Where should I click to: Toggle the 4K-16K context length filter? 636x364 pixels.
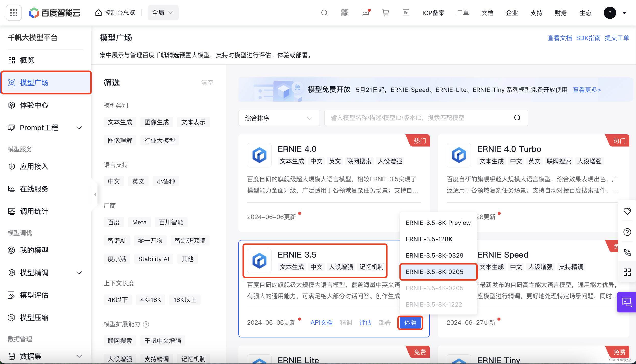(x=150, y=300)
